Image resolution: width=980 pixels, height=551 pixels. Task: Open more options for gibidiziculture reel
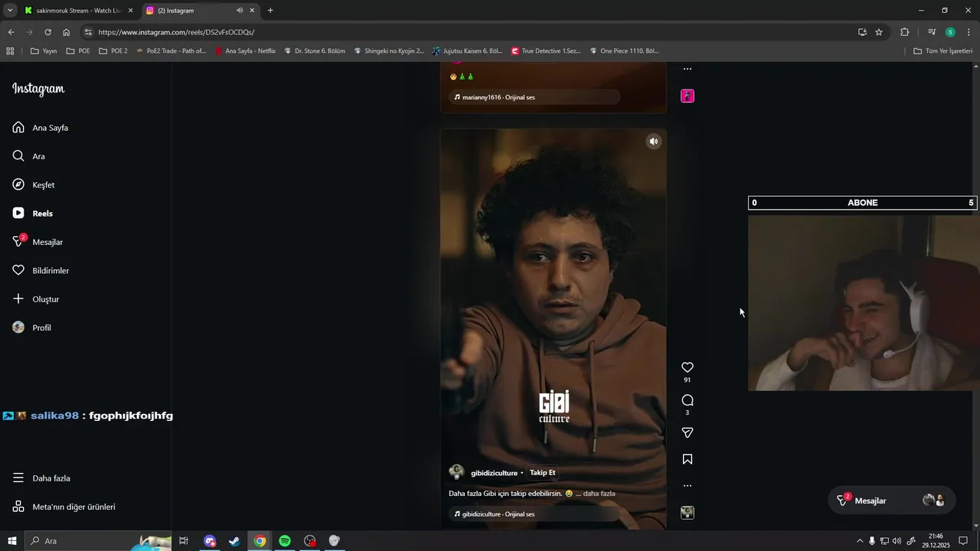(x=688, y=486)
